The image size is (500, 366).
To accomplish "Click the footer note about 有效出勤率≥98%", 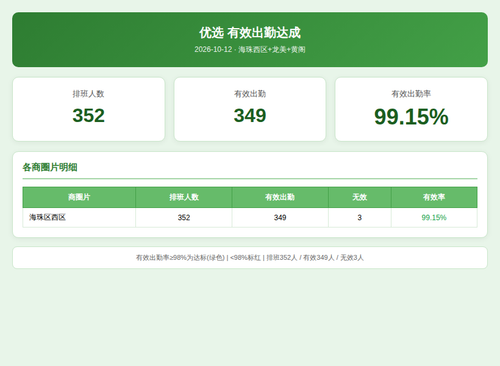I will tap(250, 258).
